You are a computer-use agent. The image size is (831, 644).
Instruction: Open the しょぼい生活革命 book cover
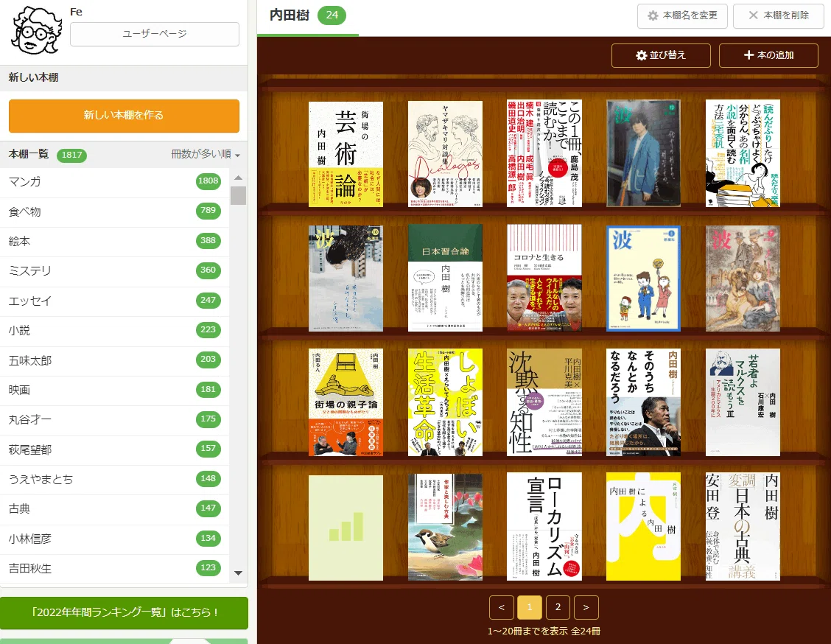tap(445, 402)
